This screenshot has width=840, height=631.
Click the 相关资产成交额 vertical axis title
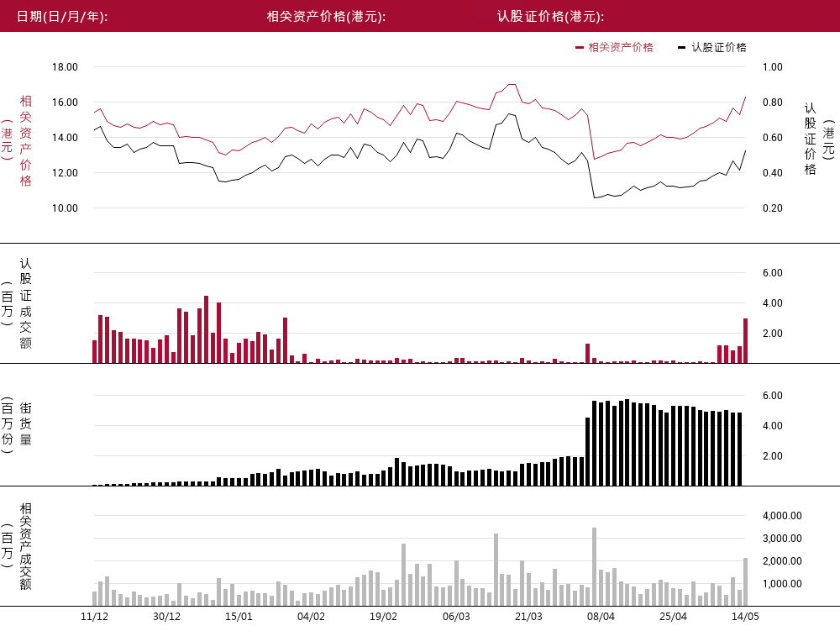(x=25, y=546)
